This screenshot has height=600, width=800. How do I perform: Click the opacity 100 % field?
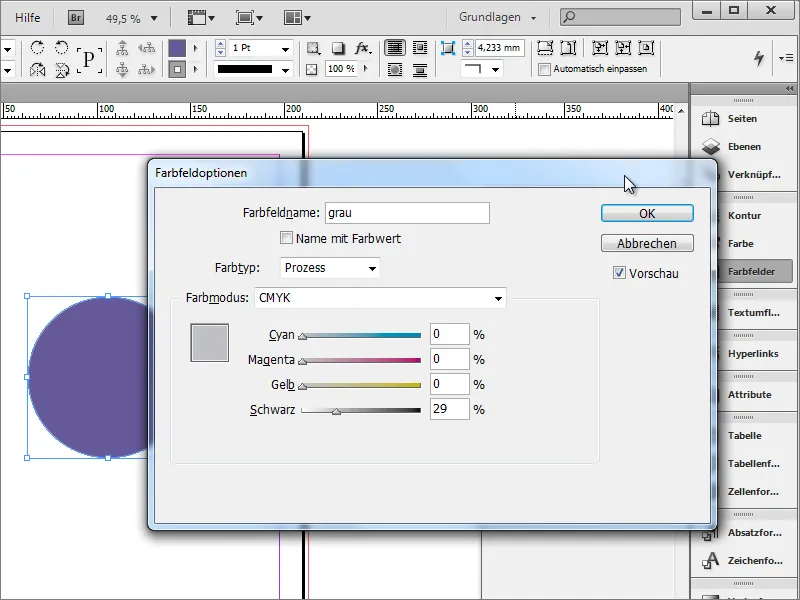(x=341, y=69)
